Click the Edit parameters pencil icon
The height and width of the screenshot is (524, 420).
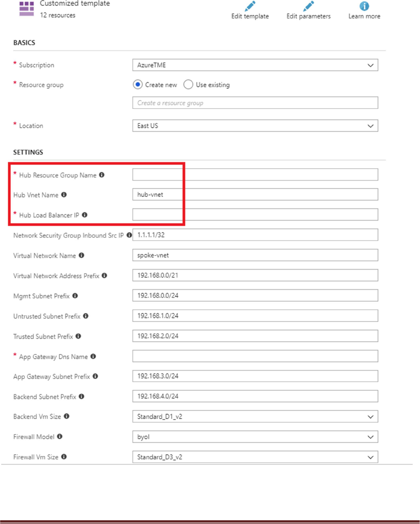308,7
